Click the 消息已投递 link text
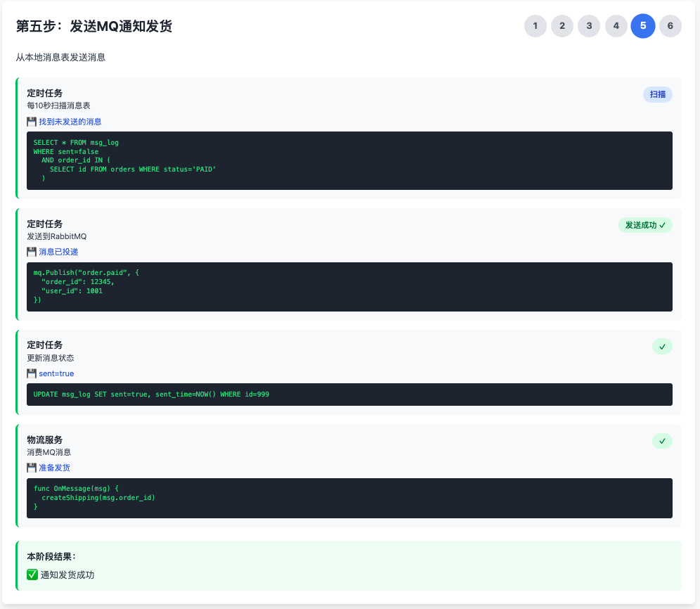Image resolution: width=700 pixels, height=609 pixels. point(58,252)
